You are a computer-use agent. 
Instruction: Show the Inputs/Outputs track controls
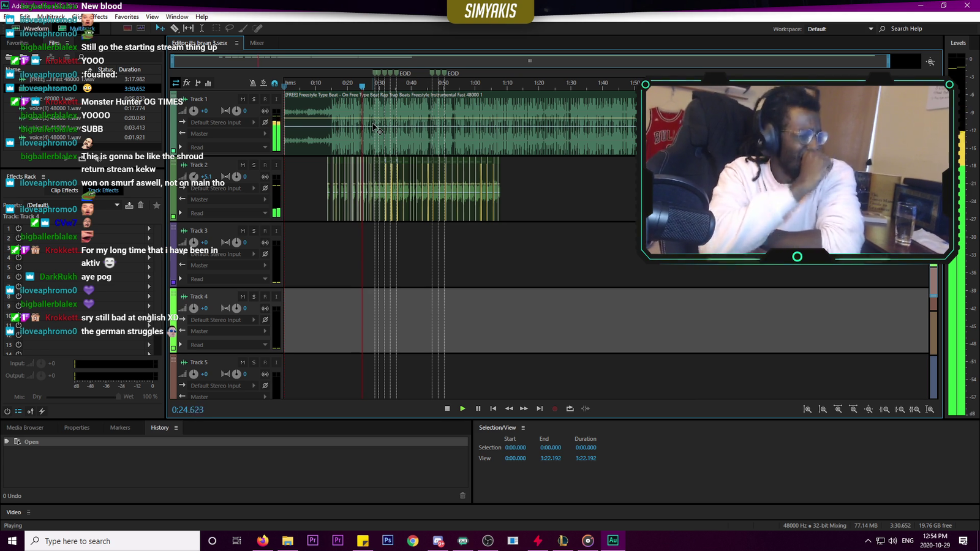[x=176, y=83]
